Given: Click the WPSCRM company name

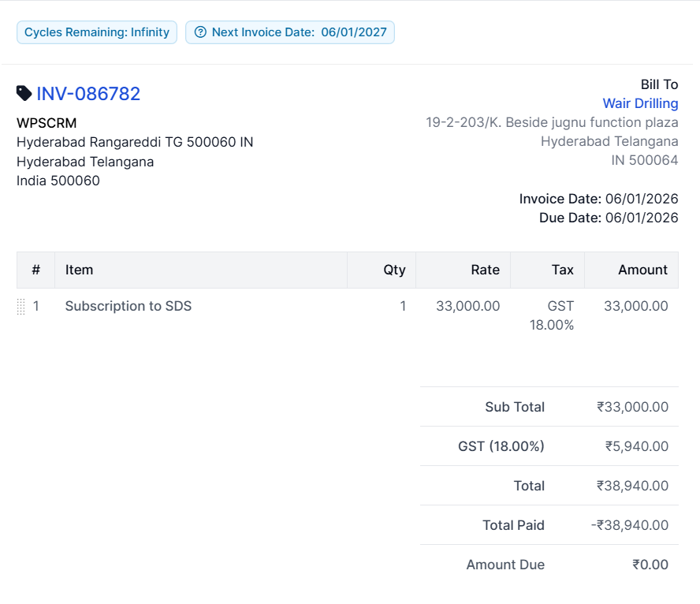Looking at the screenshot, I should click(x=47, y=123).
